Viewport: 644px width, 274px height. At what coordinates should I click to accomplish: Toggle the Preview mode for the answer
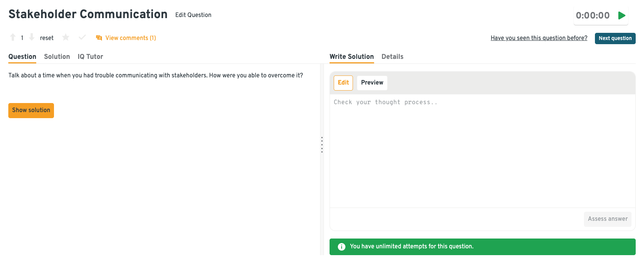click(x=372, y=83)
